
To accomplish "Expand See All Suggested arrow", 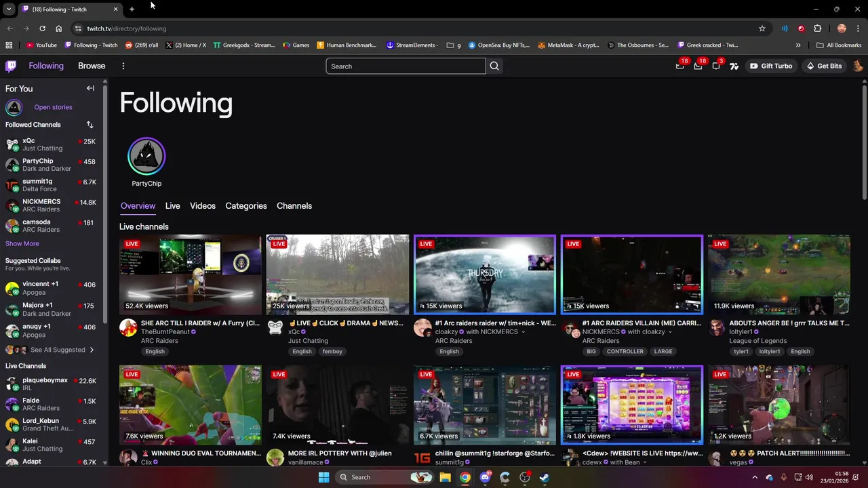I will 92,350.
